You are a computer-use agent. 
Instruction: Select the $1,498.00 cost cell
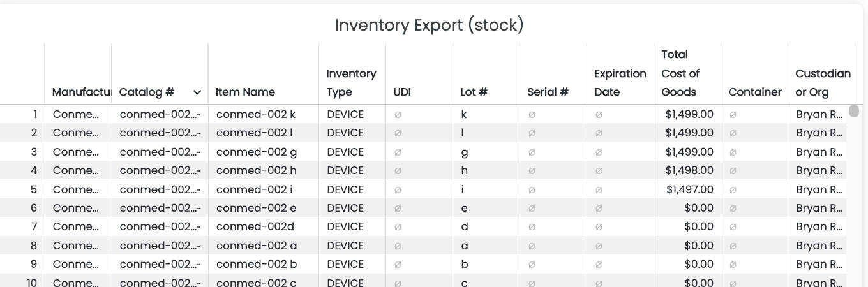pos(689,171)
